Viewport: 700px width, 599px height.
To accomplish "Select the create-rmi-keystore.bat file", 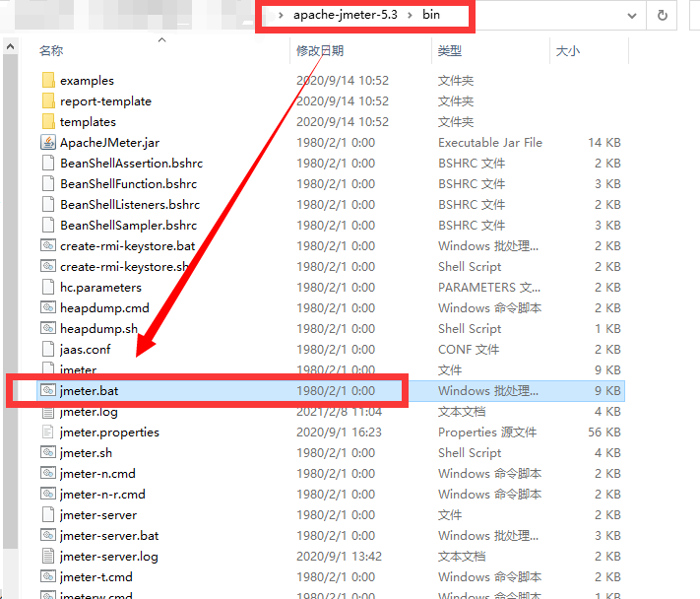I will (x=127, y=246).
